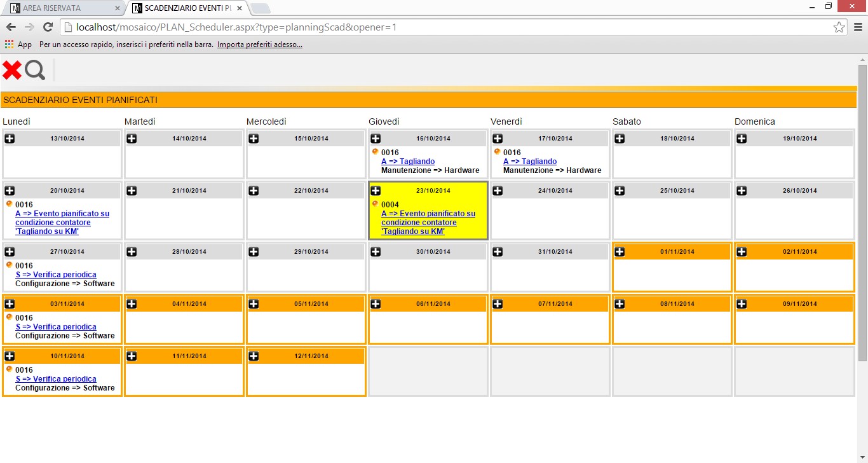Add event on 20/10/2014 plus icon
Screen dimensions: 868x463
(x=10, y=191)
